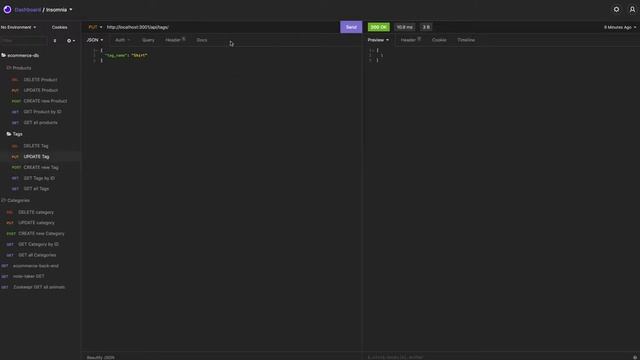Select the GET Tags by ID request
The image size is (640, 360).
pos(40,178)
